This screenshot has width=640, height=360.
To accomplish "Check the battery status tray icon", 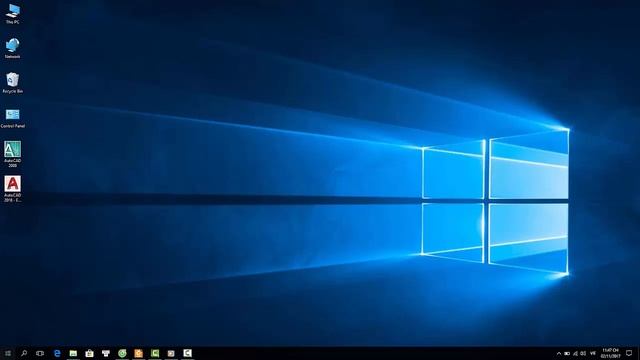I will [x=567, y=353].
